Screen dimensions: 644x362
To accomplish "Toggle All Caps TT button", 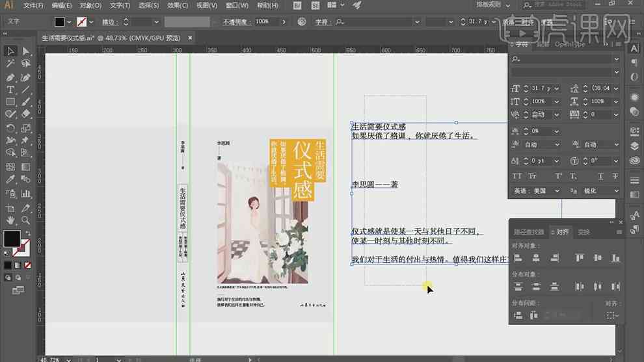I will (x=517, y=176).
